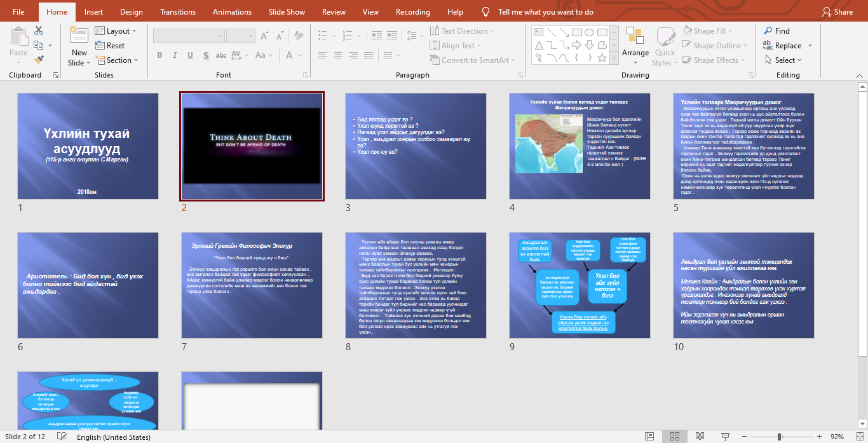
Task: Switch to the View tab
Action: click(370, 11)
